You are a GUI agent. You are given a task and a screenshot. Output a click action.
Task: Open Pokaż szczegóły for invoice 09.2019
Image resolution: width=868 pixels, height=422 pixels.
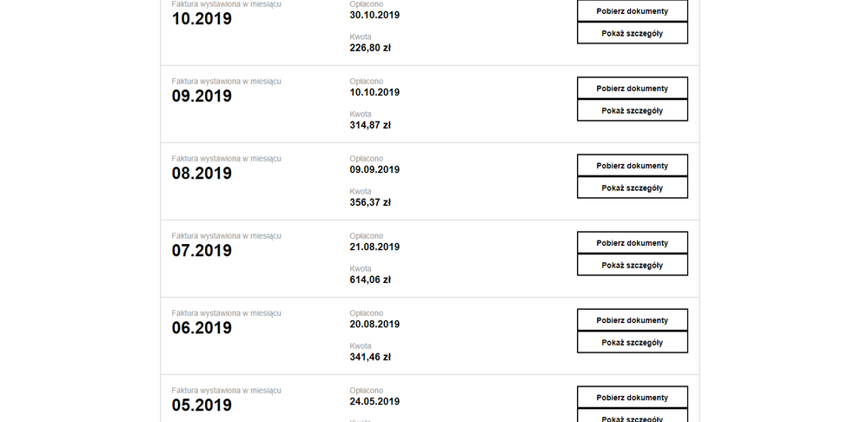coord(632,110)
